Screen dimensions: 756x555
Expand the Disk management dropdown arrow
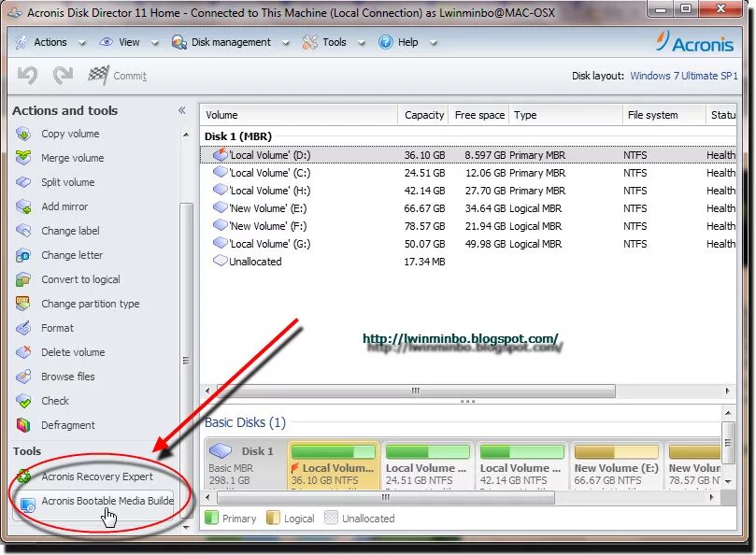click(285, 43)
